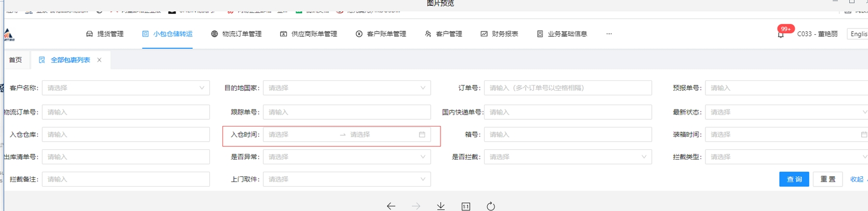The image size is (868, 211).
Task: Go to previous image with left arrow
Action: point(391,206)
